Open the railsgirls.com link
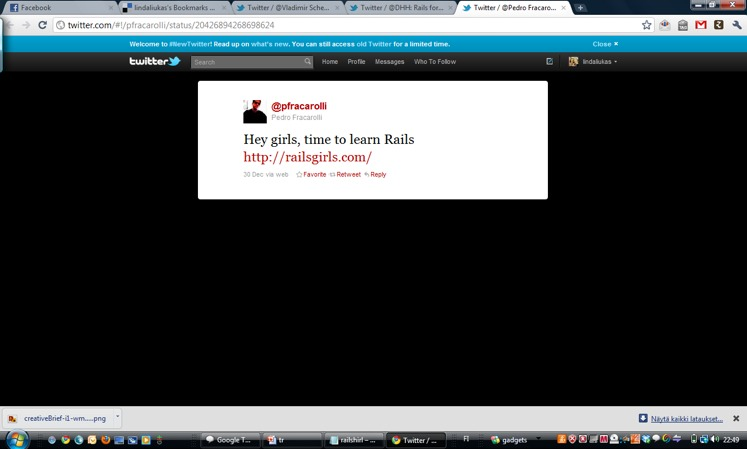Screen dimensions: 747x449 pyautogui.click(x=308, y=157)
